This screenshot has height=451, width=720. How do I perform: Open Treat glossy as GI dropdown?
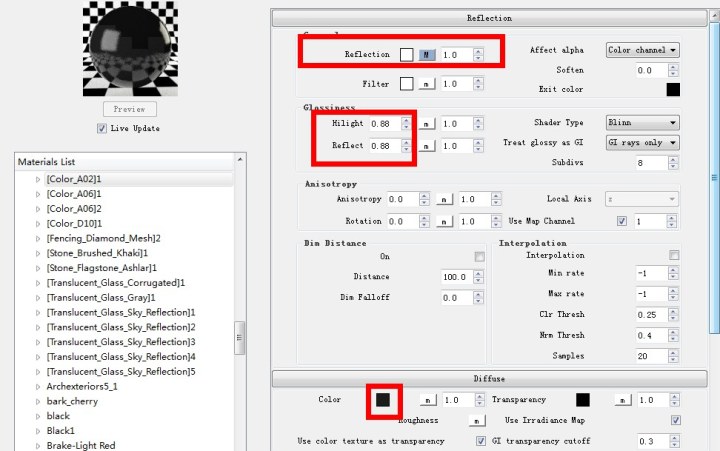coord(642,142)
